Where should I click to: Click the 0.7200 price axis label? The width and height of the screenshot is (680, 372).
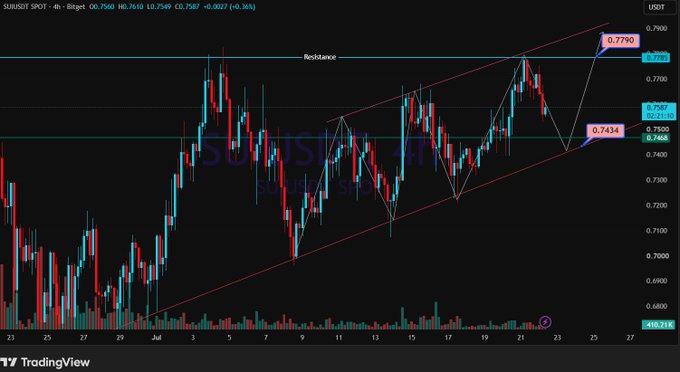[657, 205]
